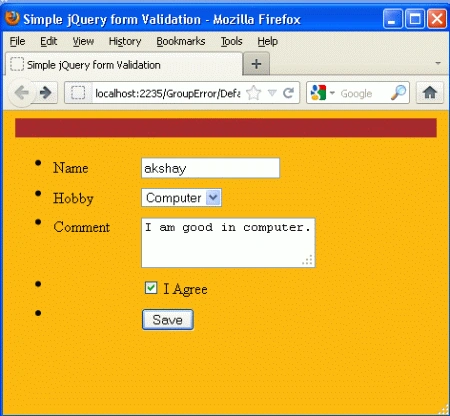Click the Hobby label text

tap(73, 198)
